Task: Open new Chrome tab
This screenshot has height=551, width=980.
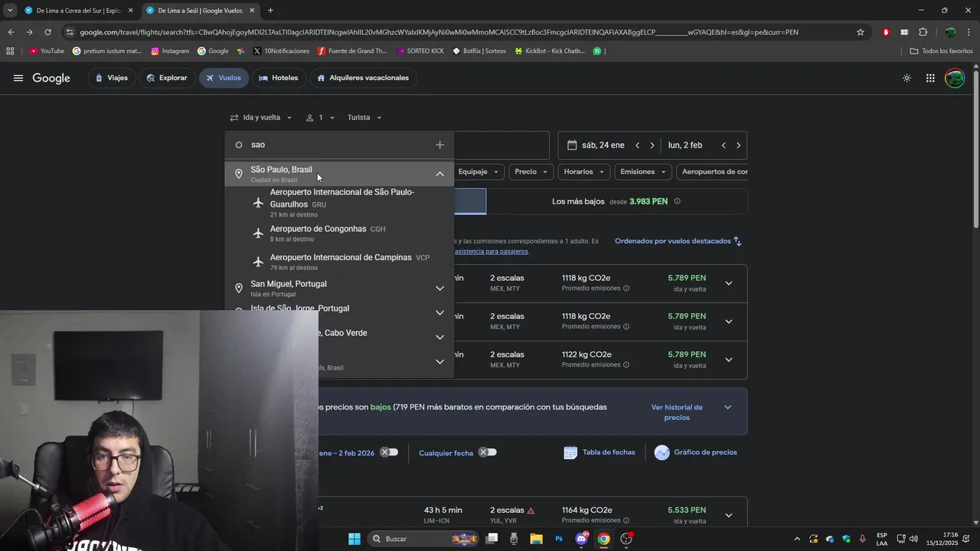Action: 270,11
